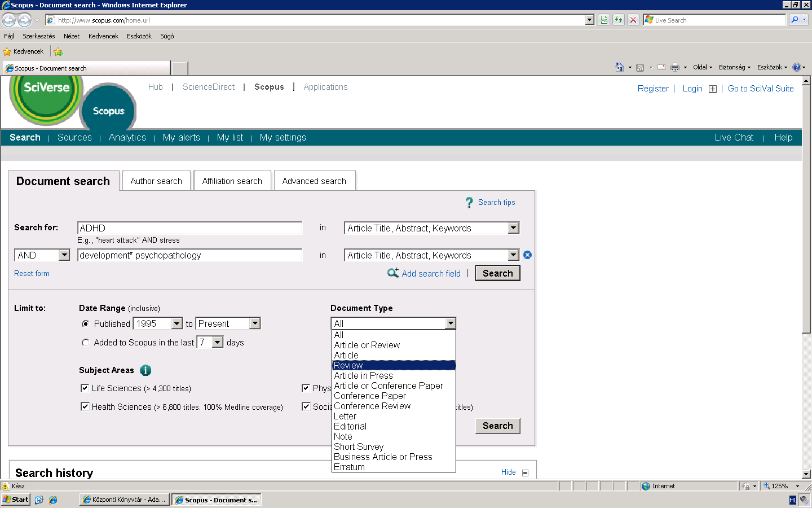Click the Refresh page icon

(x=619, y=20)
